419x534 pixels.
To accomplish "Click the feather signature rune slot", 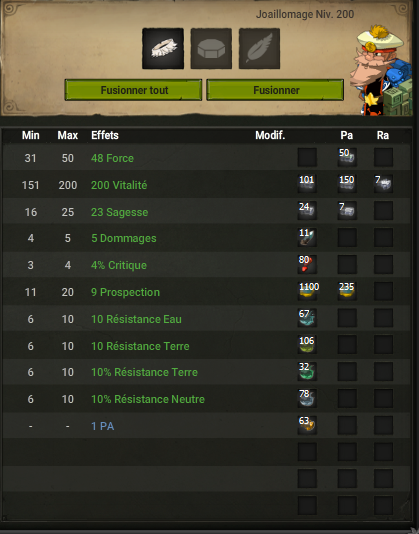I will [x=260, y=49].
